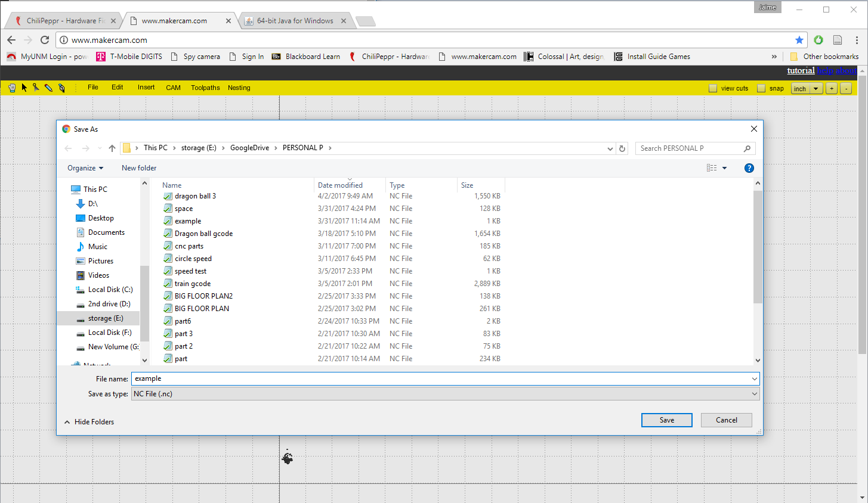868x503 pixels.
Task: Select the pencil draw tool
Action: [x=49, y=88]
